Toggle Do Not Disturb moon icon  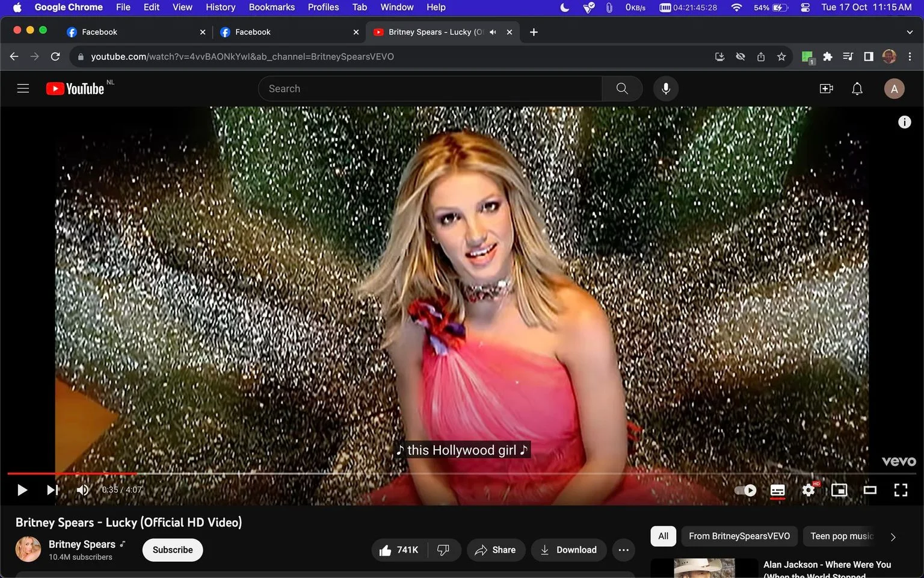click(565, 7)
